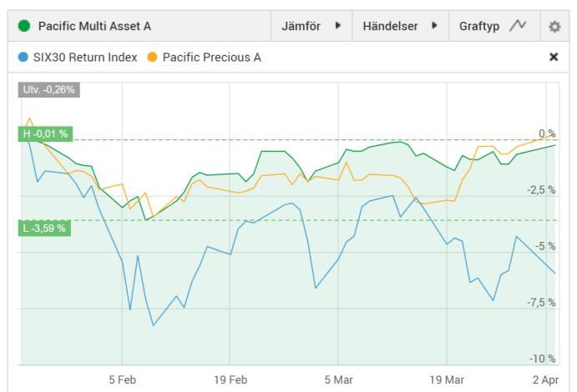Close the comparison legend with X
Image resolution: width=577 pixels, height=392 pixels.
554,57
